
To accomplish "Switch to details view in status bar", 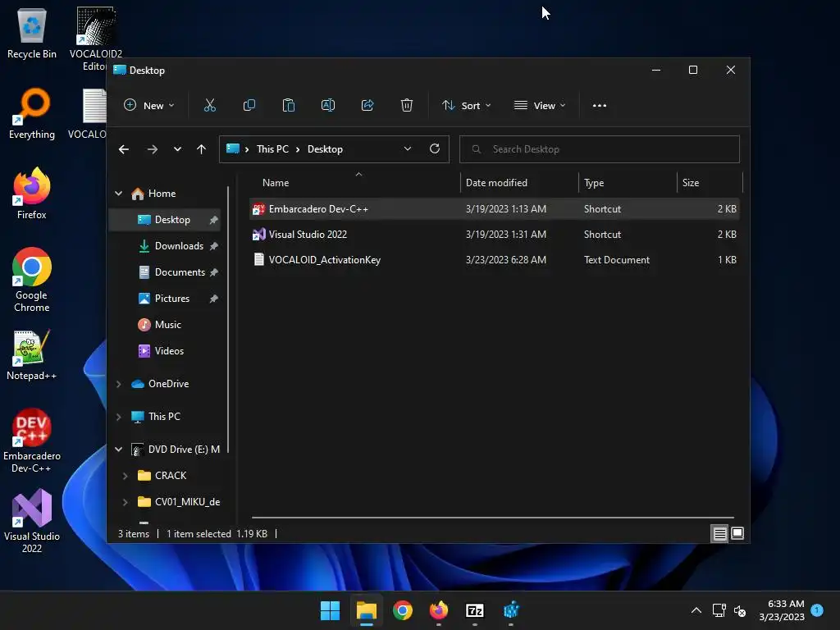I will [x=719, y=533].
